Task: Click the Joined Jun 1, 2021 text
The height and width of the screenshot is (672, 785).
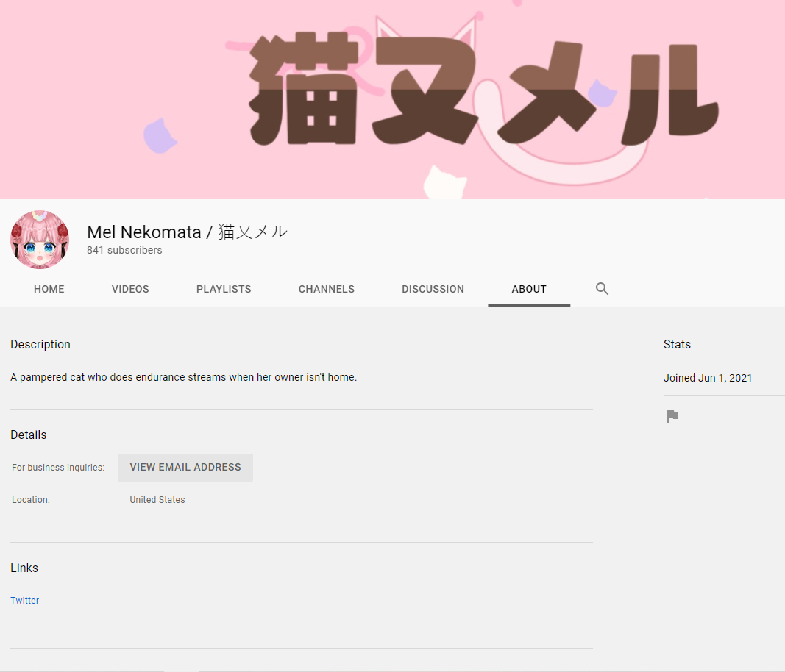Action: [708, 379]
